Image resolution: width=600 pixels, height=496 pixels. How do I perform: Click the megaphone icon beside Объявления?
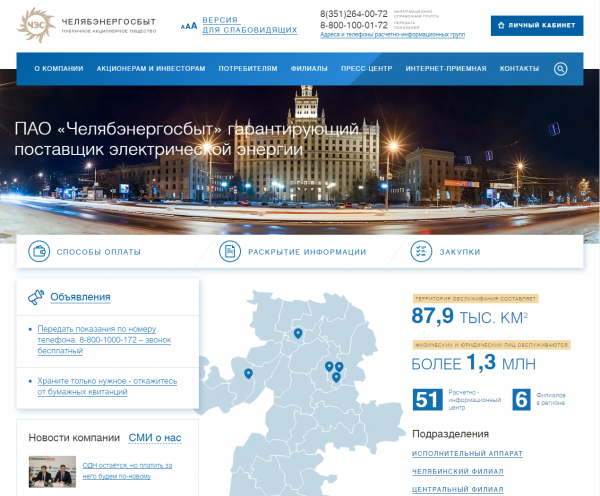(x=36, y=297)
